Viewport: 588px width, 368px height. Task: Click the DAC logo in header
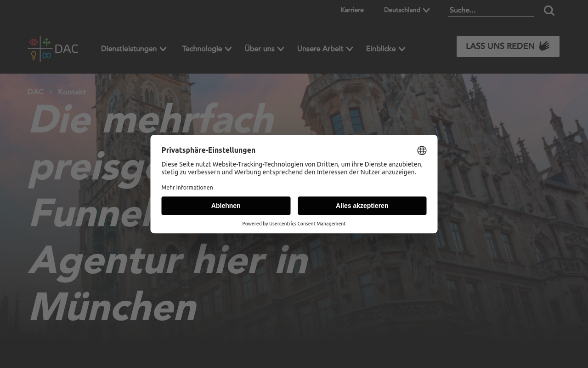pos(53,49)
